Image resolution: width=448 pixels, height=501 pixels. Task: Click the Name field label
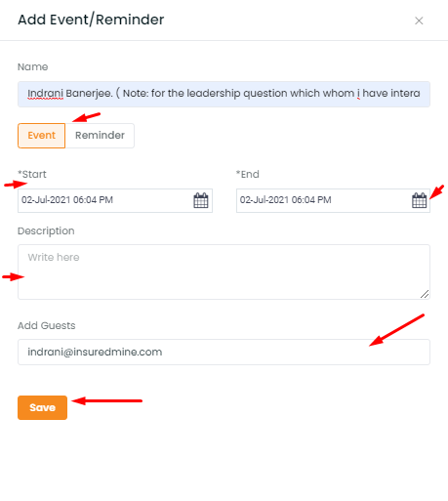pos(33,66)
